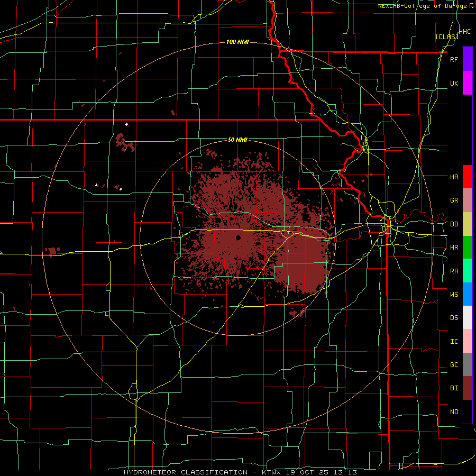This screenshot has height=476, width=476.
Task: Click the RF legend label
Action: pyautogui.click(x=454, y=59)
